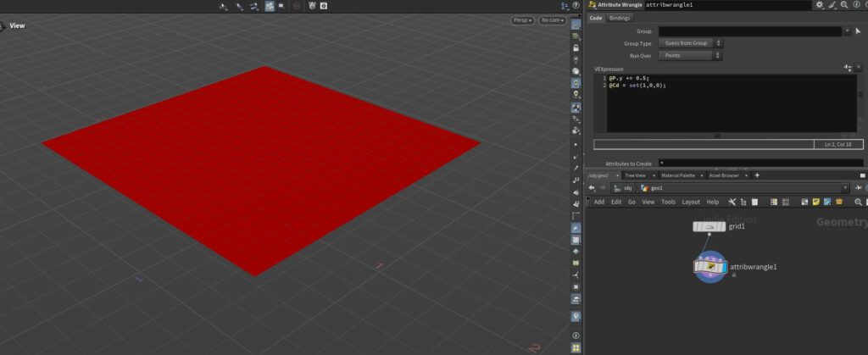Viewport: 868px width, 355px height.
Task: Open the parameter gear settings menu
Action: click(x=819, y=5)
